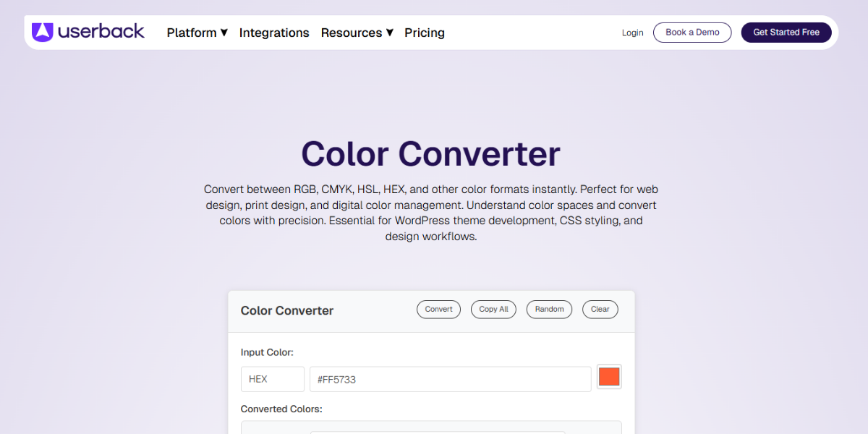
Task: Expand the Resources chevron arrow
Action: (x=389, y=33)
